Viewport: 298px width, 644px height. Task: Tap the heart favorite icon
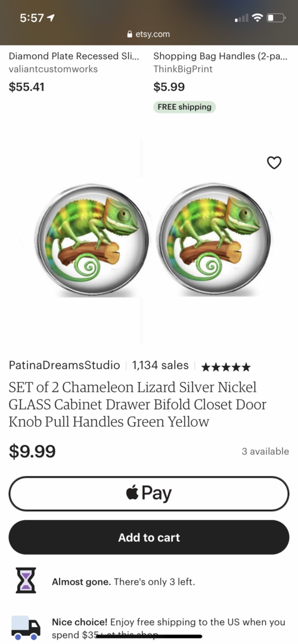tap(274, 163)
